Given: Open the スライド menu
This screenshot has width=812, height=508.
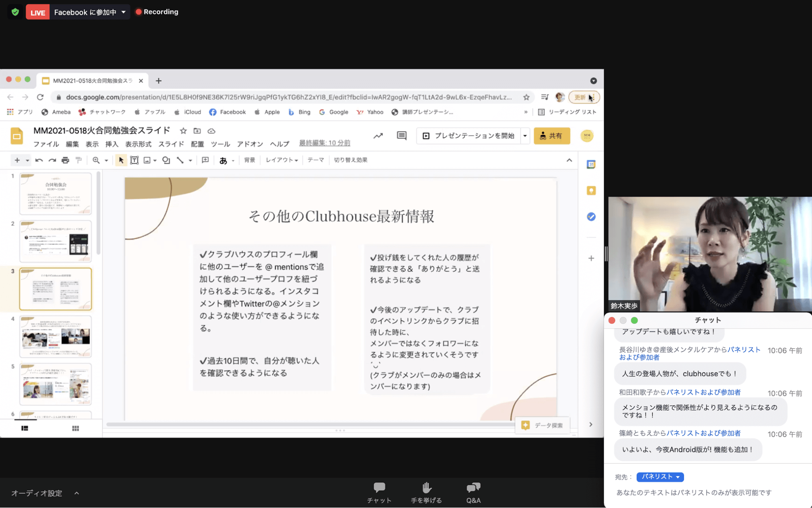Looking at the screenshot, I should tap(171, 144).
